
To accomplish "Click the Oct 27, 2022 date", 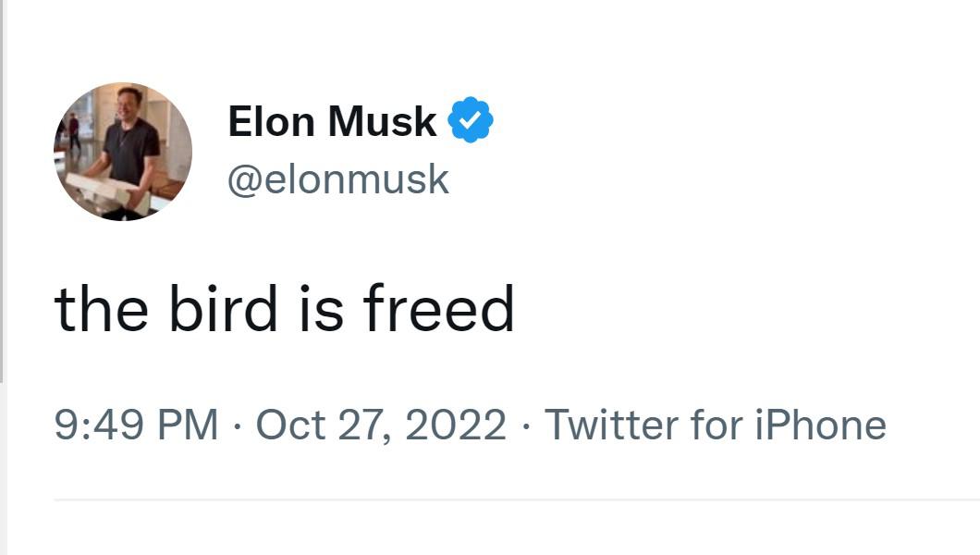I will (x=381, y=425).
